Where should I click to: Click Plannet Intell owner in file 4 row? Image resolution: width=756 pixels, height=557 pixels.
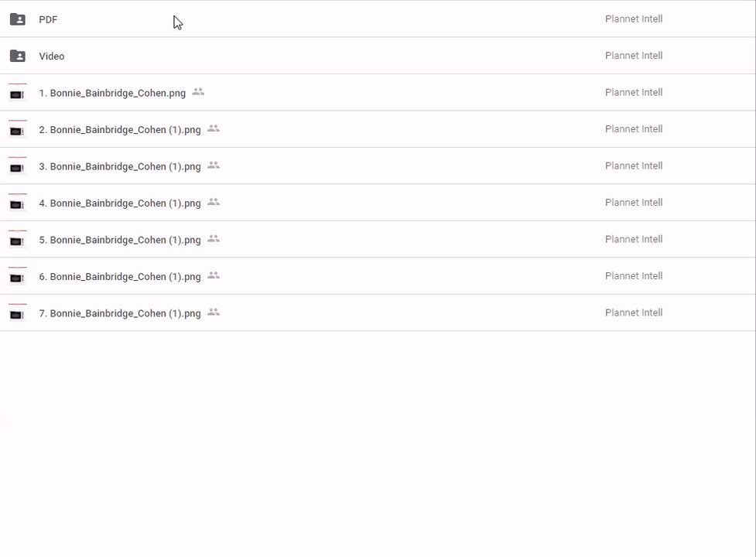pyautogui.click(x=634, y=203)
